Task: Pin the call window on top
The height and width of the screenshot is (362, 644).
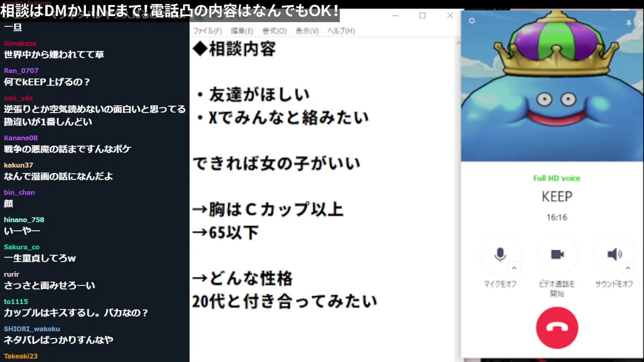Action: point(628,23)
